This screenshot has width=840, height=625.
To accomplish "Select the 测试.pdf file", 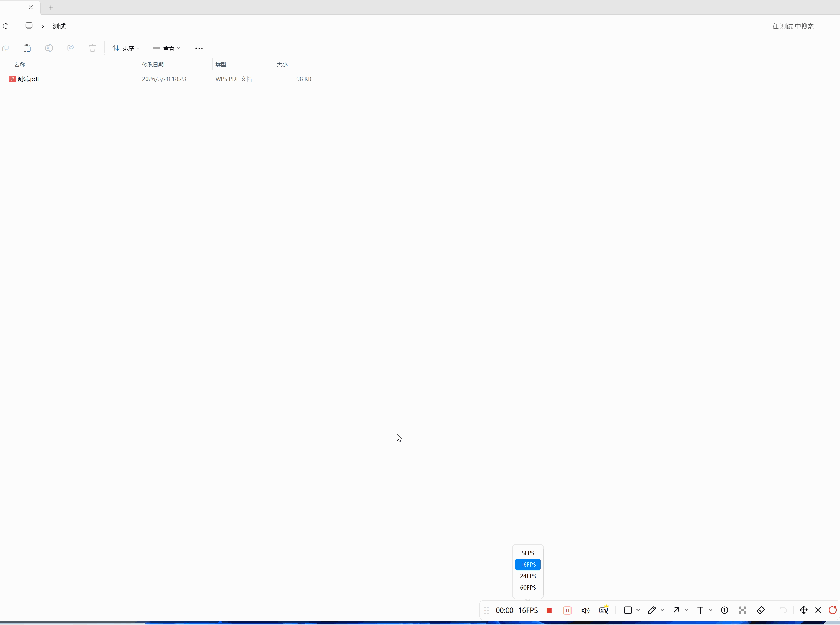I will [28, 79].
